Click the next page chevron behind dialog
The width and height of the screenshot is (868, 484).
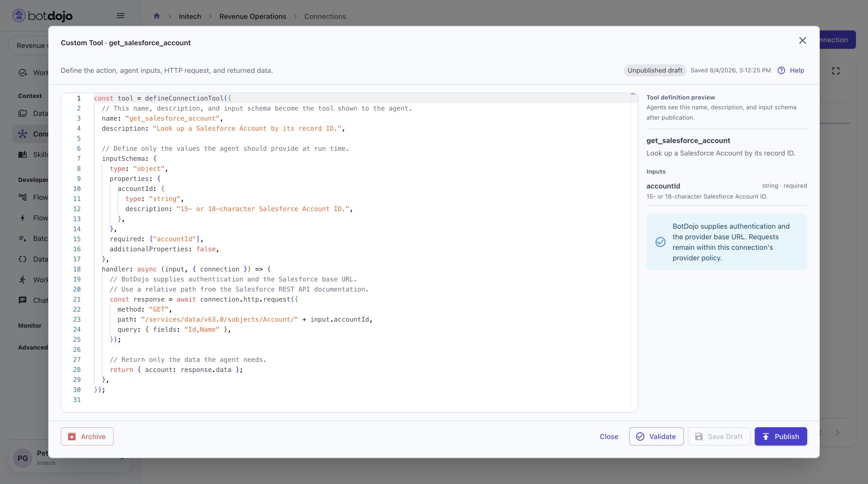837,433
